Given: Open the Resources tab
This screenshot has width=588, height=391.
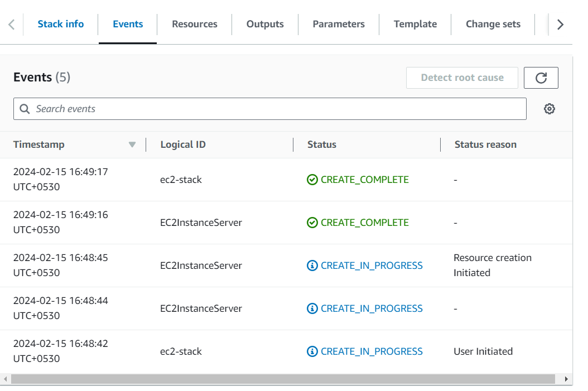Looking at the screenshot, I should point(195,24).
